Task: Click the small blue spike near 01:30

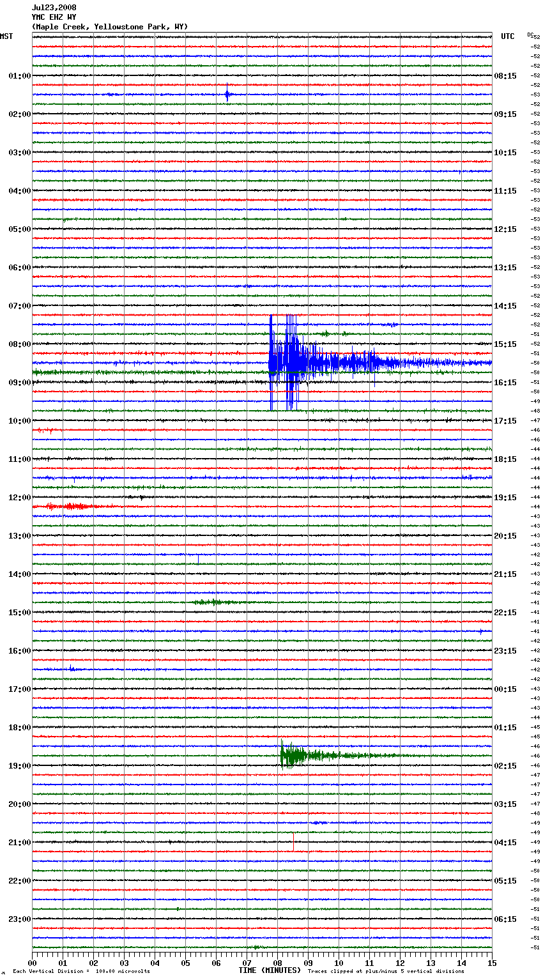Action: tap(227, 95)
